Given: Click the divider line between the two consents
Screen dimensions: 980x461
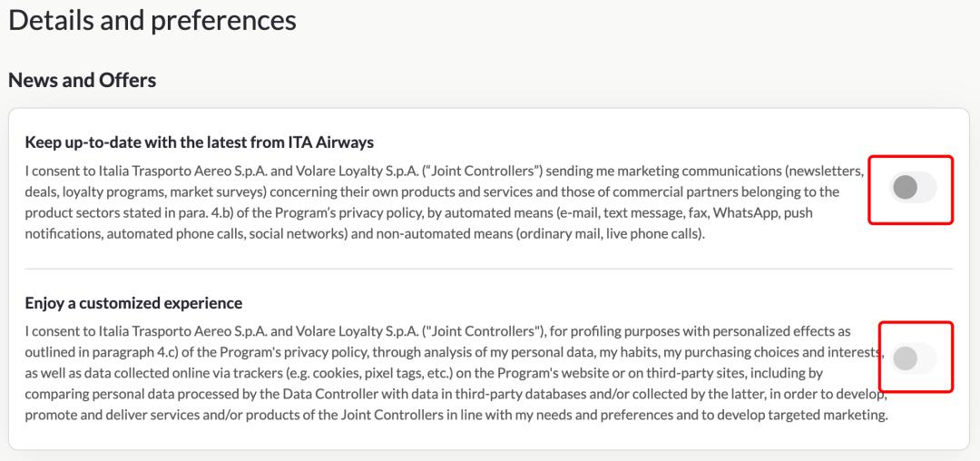Looking at the screenshot, I should point(489,270).
